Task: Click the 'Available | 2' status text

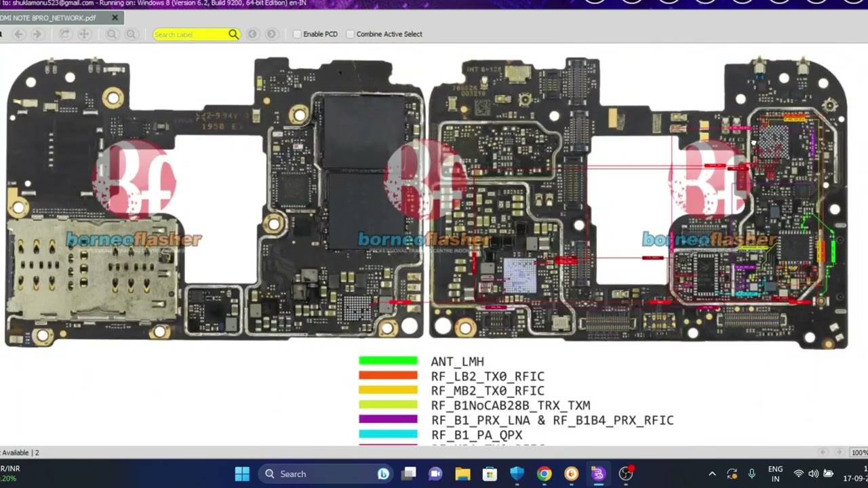Action: coord(20,453)
